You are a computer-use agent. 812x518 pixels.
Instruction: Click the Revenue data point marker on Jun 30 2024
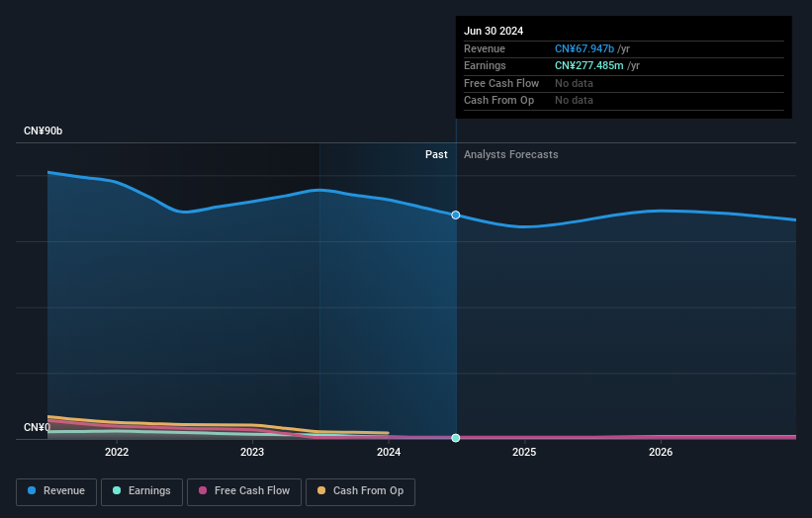[x=456, y=215]
